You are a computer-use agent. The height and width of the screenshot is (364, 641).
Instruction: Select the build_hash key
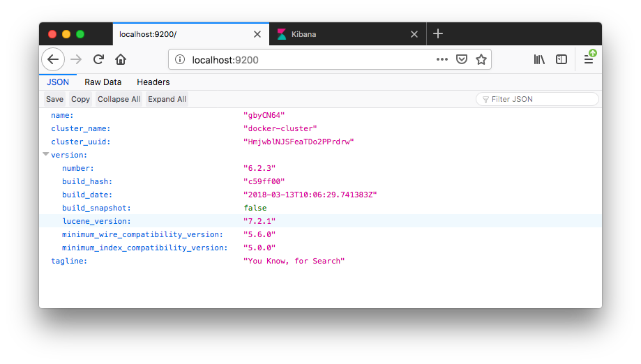[x=87, y=181]
